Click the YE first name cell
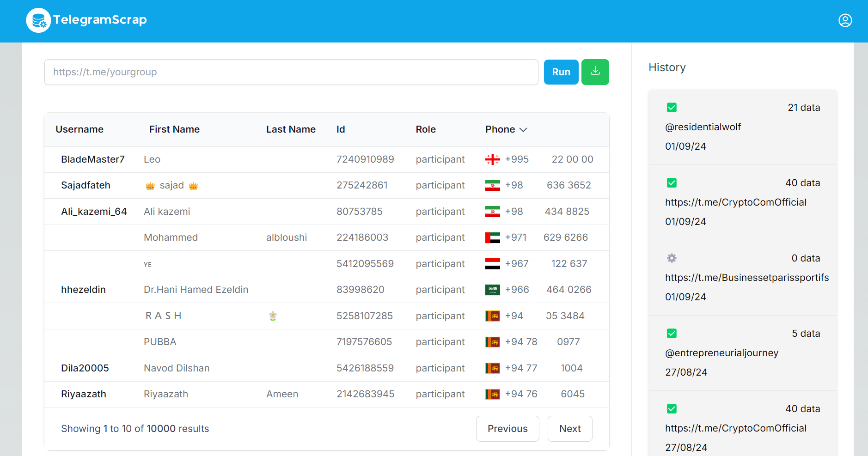The height and width of the screenshot is (456, 868). 147,265
